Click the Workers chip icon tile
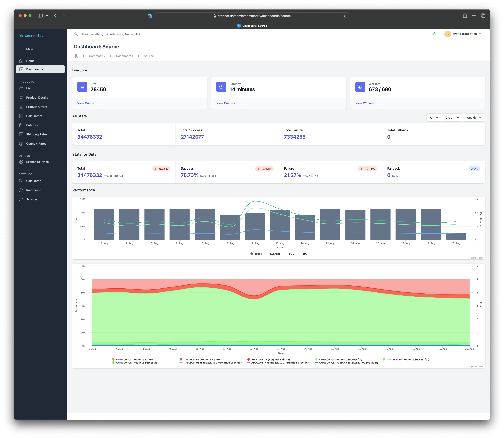 point(360,87)
